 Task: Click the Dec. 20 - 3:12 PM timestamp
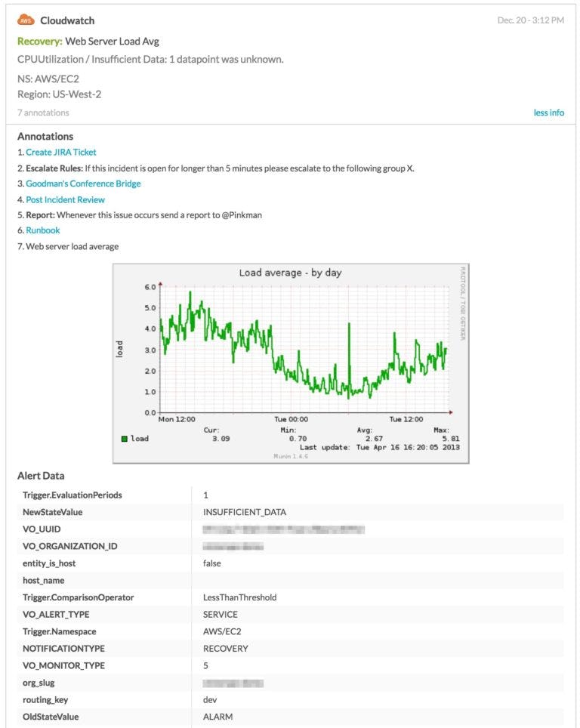pyautogui.click(x=530, y=20)
